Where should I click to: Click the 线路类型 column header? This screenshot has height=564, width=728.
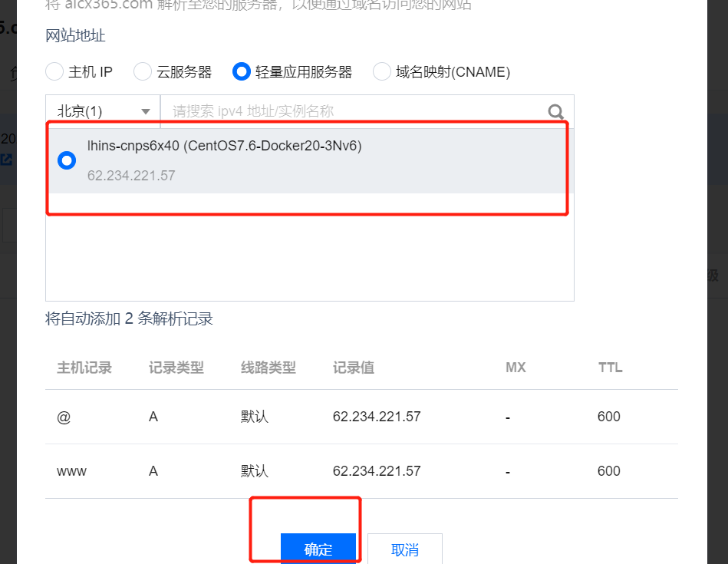click(268, 368)
